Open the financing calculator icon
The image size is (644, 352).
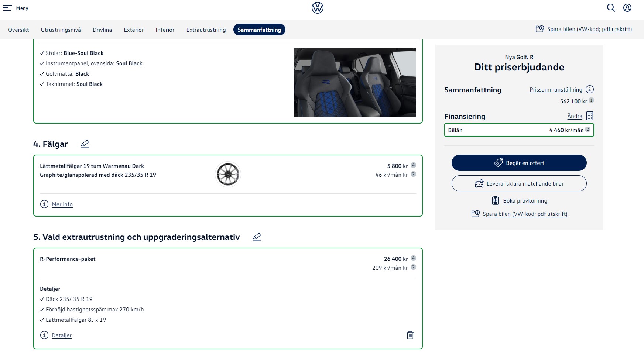coord(590,116)
